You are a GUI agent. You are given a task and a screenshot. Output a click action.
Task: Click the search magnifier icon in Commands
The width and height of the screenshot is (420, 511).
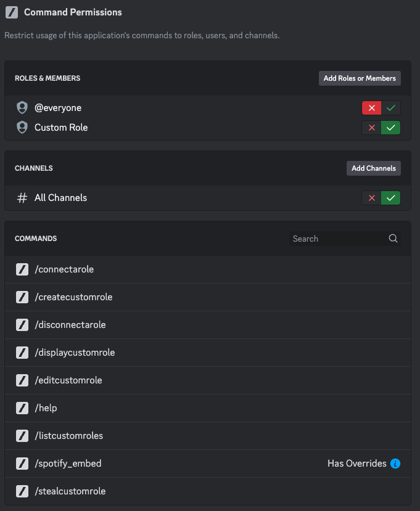tap(393, 239)
